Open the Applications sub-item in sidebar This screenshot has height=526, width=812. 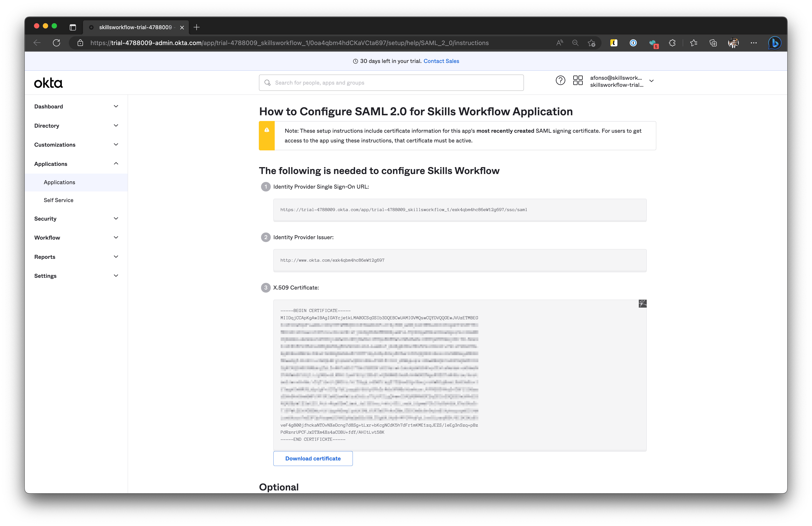[x=59, y=182]
